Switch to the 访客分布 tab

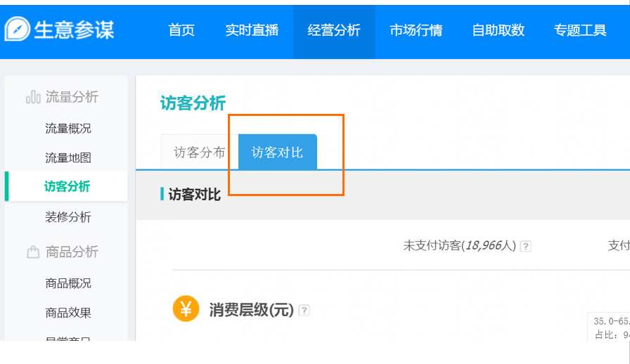[x=199, y=152]
